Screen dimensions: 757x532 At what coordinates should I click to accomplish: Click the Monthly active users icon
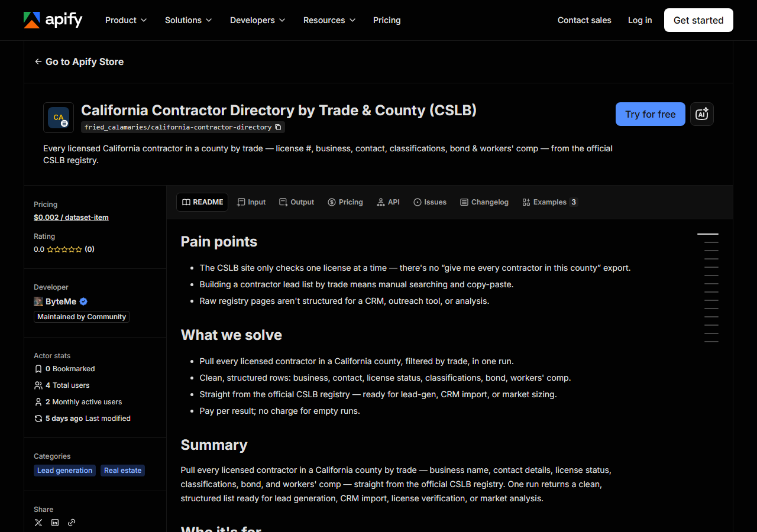tap(38, 402)
